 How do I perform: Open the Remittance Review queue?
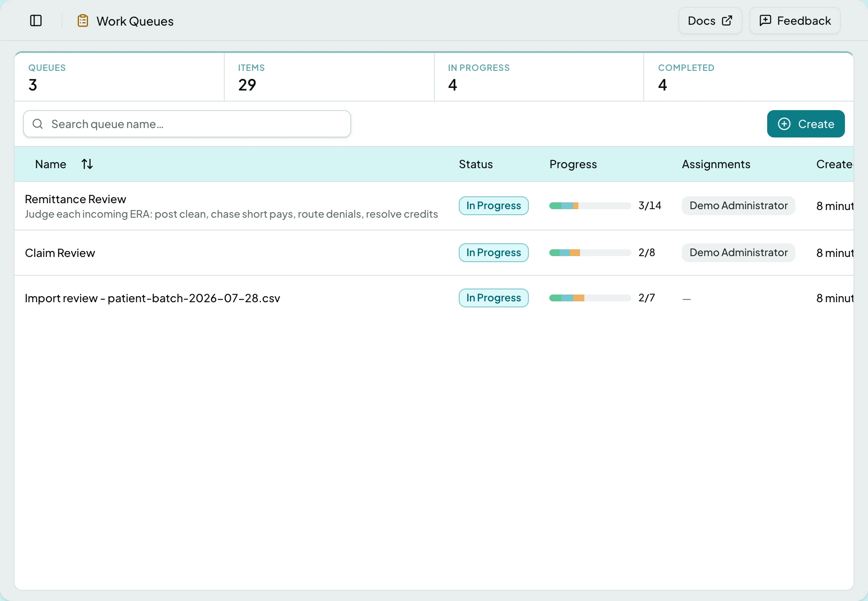76,199
